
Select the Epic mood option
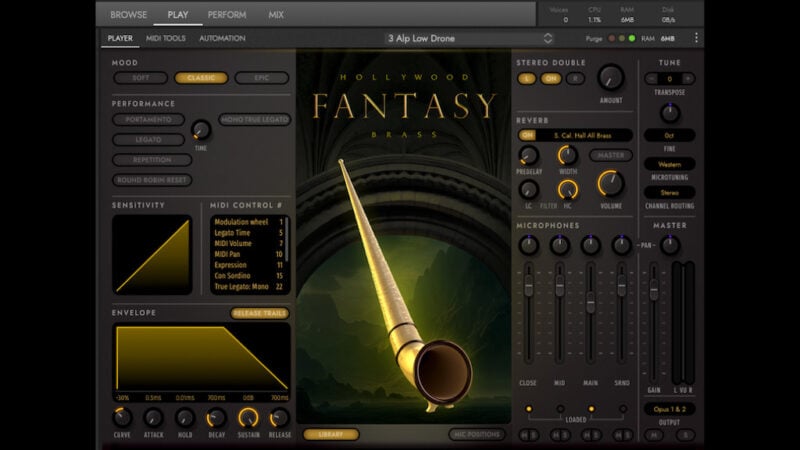(262, 78)
